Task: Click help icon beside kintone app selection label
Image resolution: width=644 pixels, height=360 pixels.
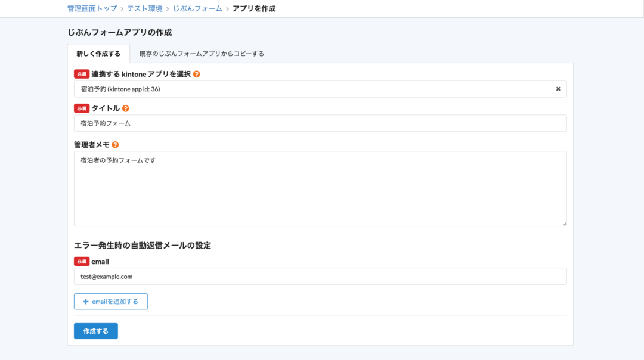Action: pos(197,75)
